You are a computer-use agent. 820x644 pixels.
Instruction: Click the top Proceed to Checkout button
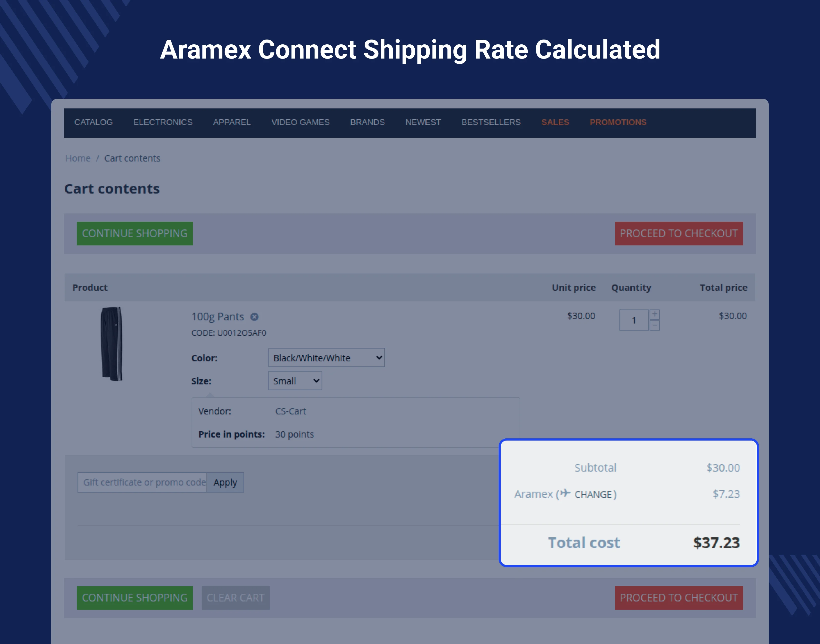[x=678, y=234]
